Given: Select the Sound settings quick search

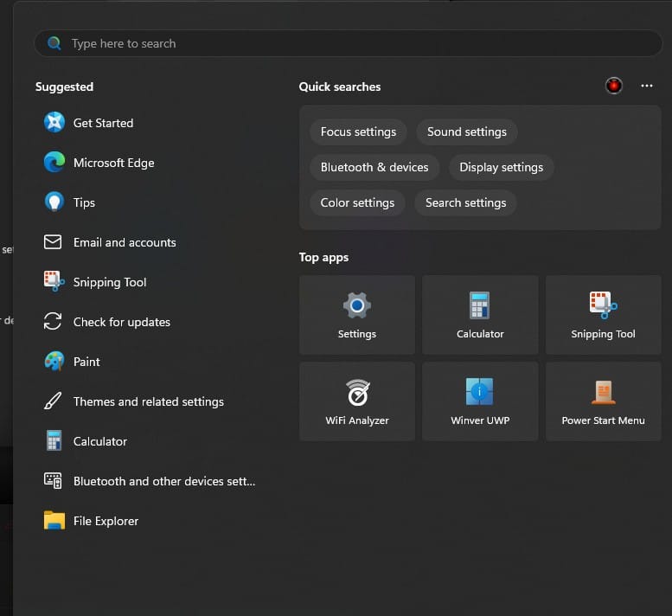Looking at the screenshot, I should click(467, 132).
